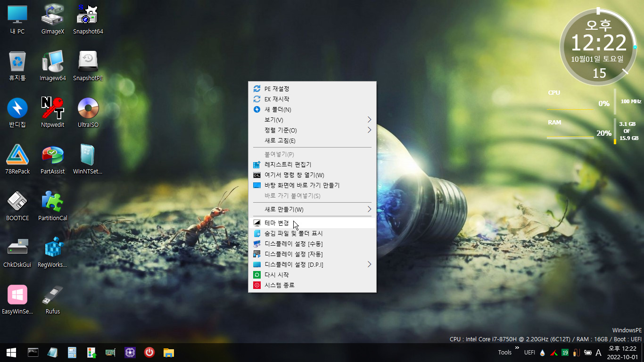Select PE 재설정 in context menu

312,89
